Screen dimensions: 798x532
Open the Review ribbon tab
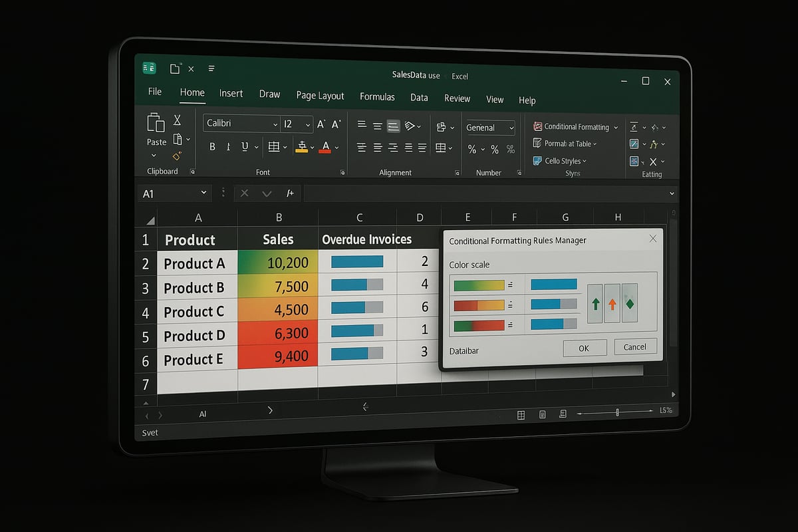pyautogui.click(x=457, y=98)
